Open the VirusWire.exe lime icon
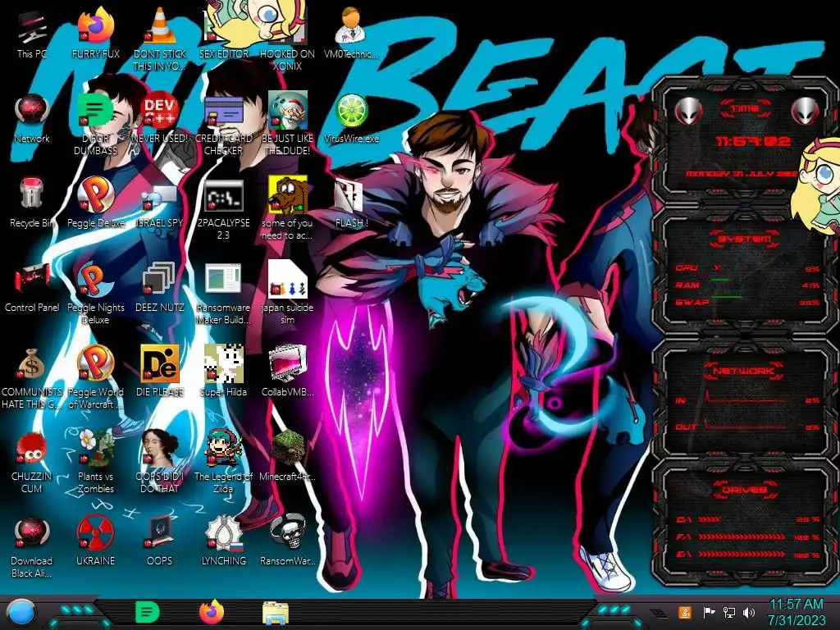Image resolution: width=840 pixels, height=630 pixels. 351,119
